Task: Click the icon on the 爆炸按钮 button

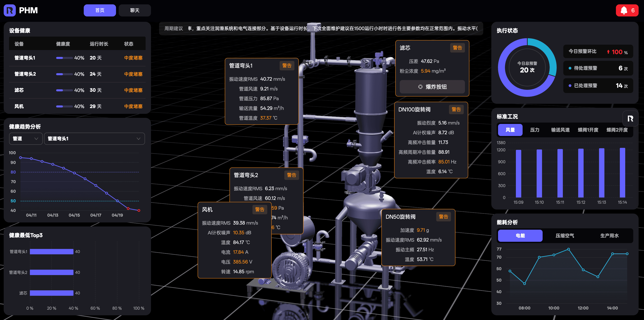Action: pyautogui.click(x=420, y=87)
